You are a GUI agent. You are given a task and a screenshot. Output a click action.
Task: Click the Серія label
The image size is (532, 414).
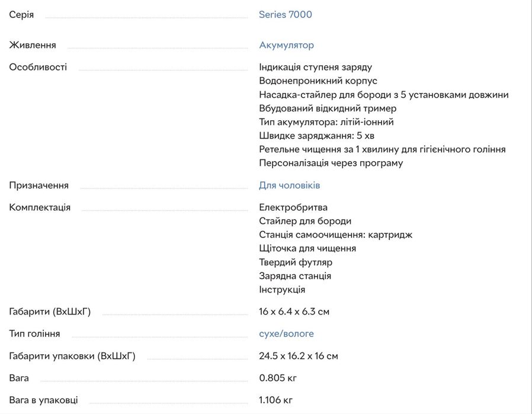(x=21, y=14)
